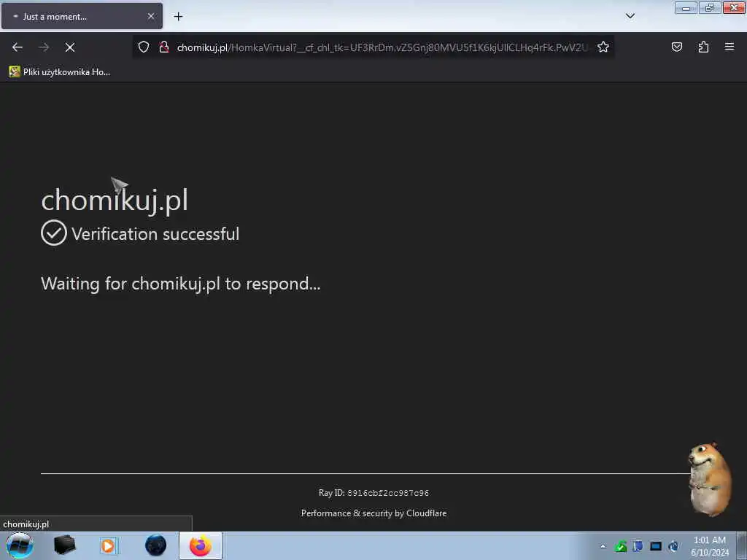Screen dimensions: 747x560
Task: Click the 'Verification successful' text
Action: pyautogui.click(x=155, y=234)
